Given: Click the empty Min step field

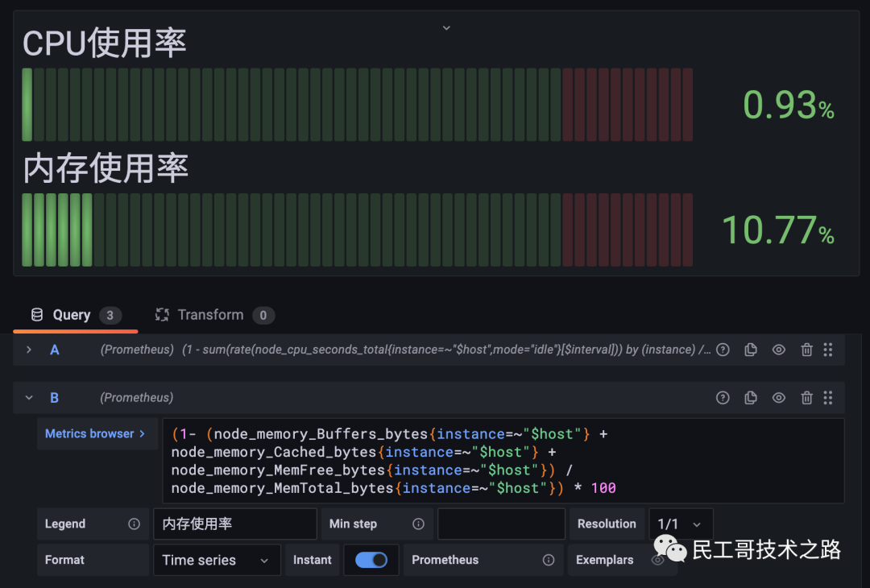Looking at the screenshot, I should click(501, 524).
